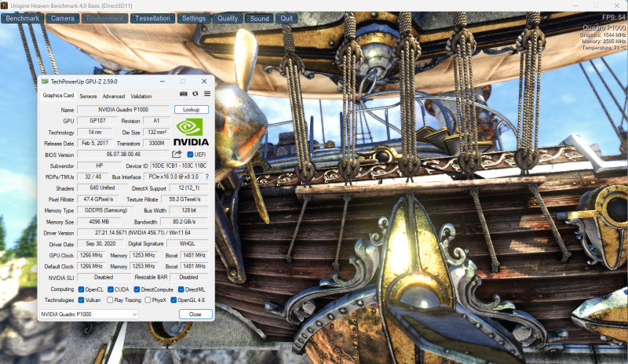Viewport: 628px width, 364px height.
Task: Click the ROPs/TMUs value 32 / 40
Action: pyautogui.click(x=93, y=177)
